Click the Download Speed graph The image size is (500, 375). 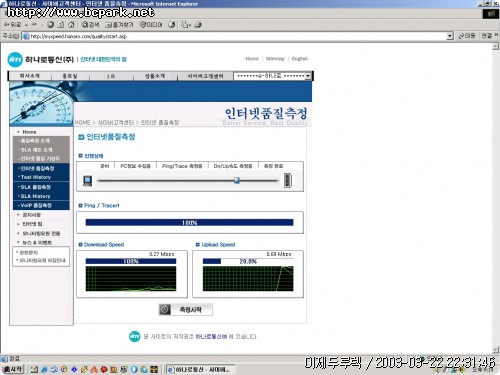tap(131, 279)
